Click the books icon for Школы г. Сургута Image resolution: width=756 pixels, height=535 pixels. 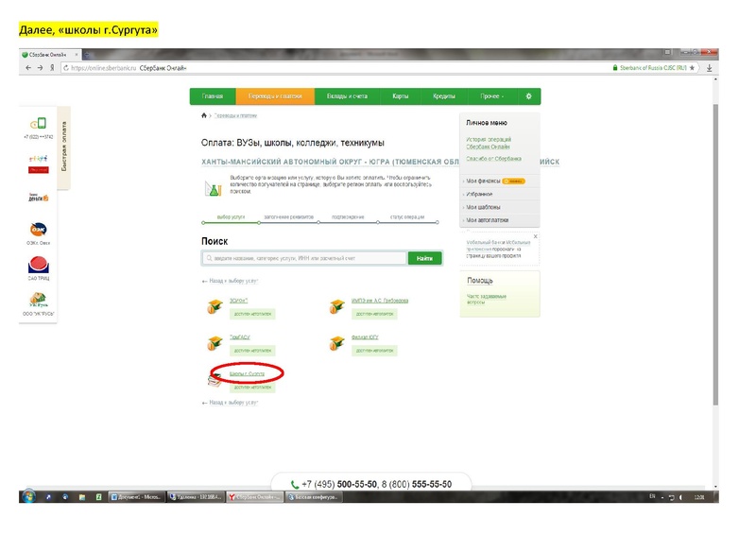point(215,379)
